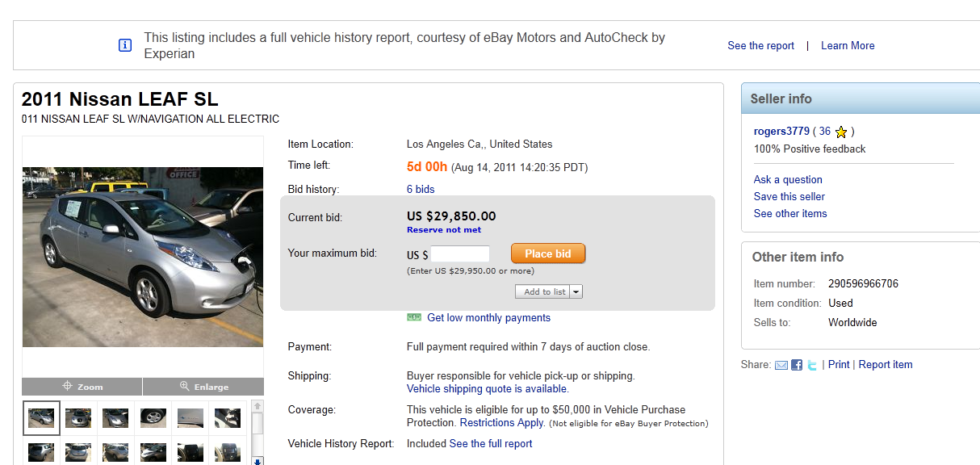Click the yellow feedback star icon
This screenshot has width=980, height=465.
[841, 132]
